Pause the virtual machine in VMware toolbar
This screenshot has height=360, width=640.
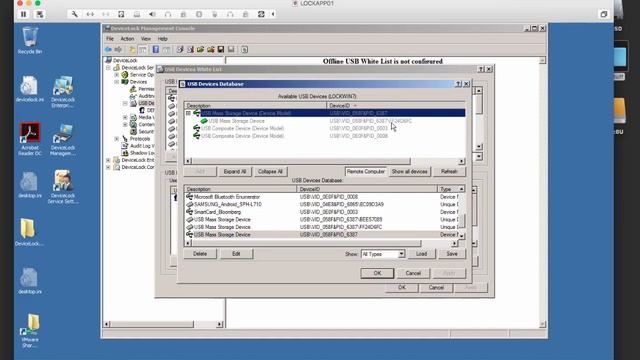click(23, 14)
